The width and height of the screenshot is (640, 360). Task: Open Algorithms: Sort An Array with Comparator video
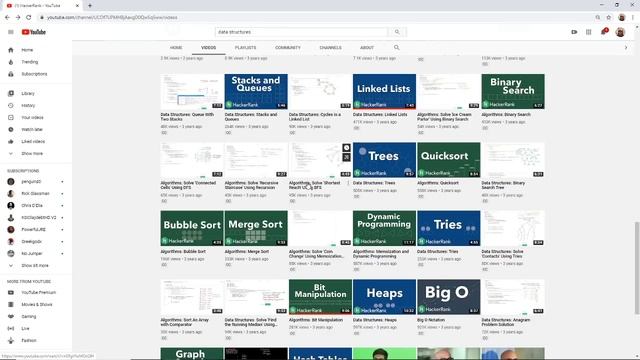(185, 322)
